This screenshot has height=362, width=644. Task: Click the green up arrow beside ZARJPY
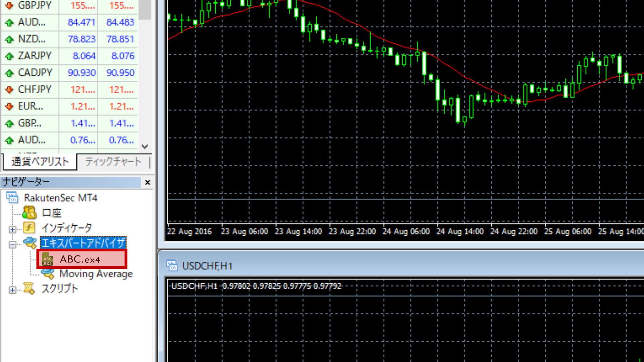9,56
